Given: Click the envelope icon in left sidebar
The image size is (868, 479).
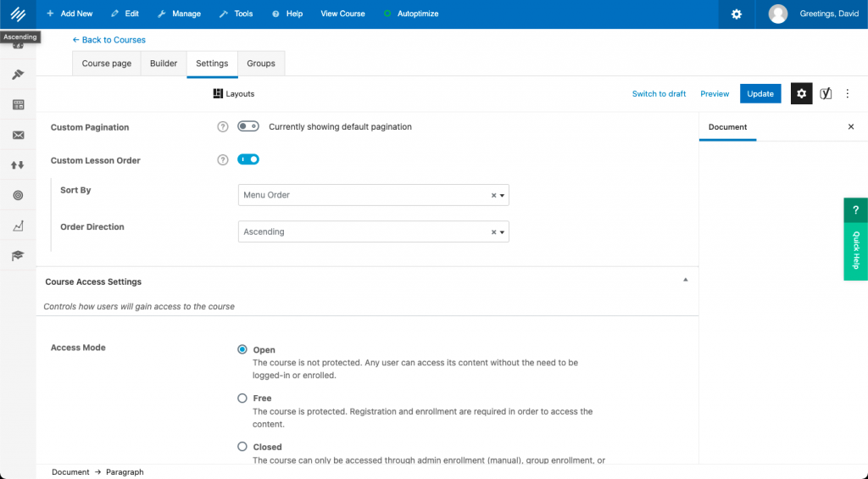Looking at the screenshot, I should [18, 135].
